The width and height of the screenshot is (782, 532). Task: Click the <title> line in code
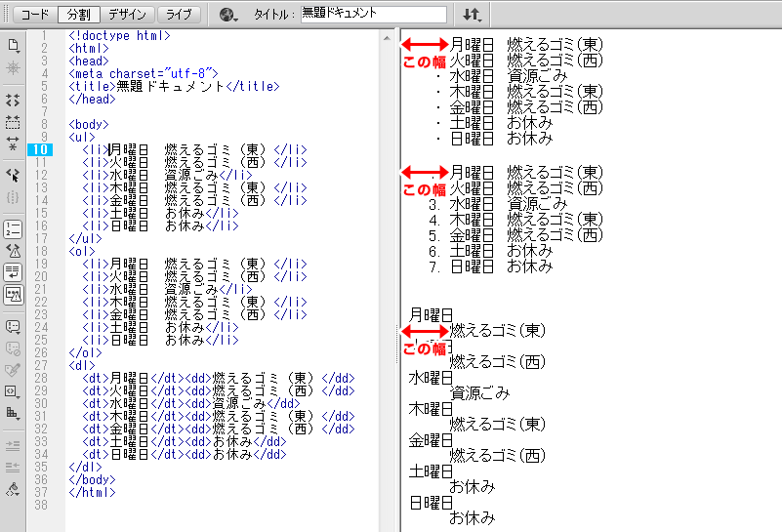point(174,86)
